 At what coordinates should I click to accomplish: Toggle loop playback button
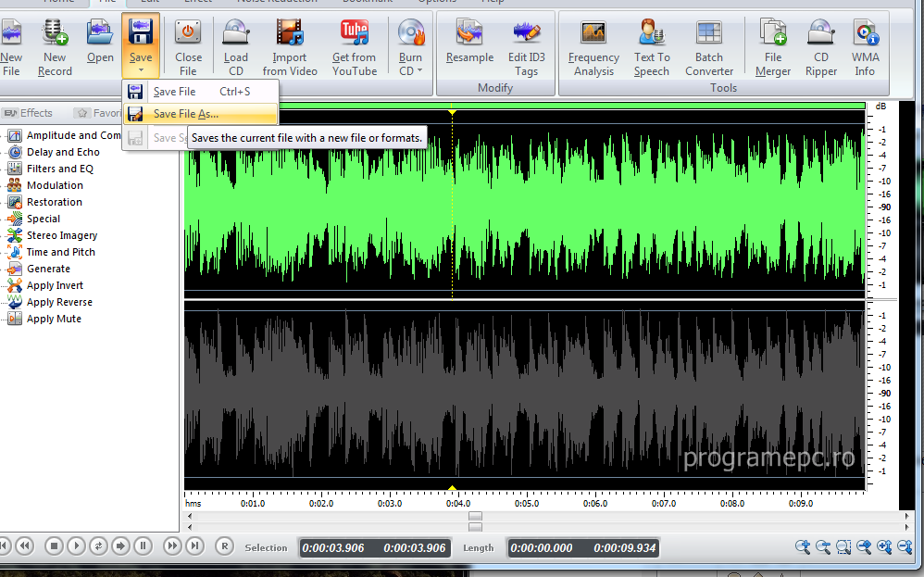pyautogui.click(x=98, y=546)
